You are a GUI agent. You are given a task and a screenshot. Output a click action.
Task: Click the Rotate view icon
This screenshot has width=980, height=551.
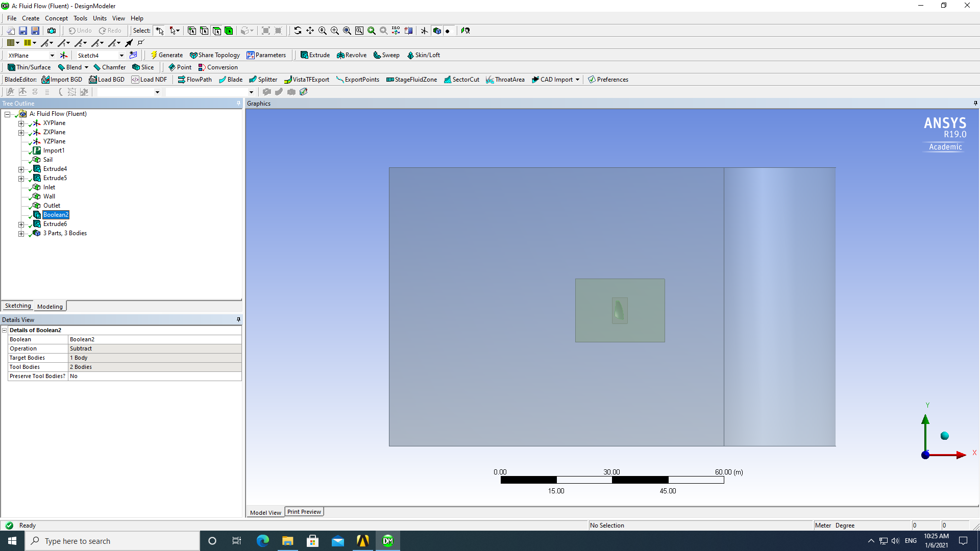(298, 31)
